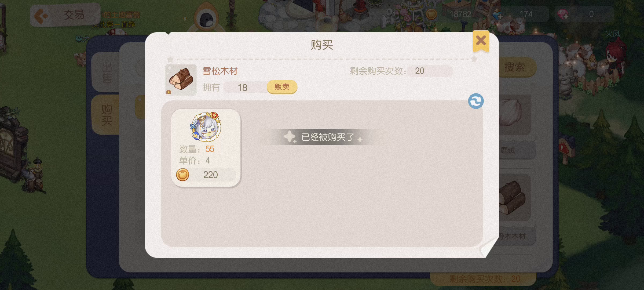
Task: Click the gold coin price 220
Action: point(206,175)
